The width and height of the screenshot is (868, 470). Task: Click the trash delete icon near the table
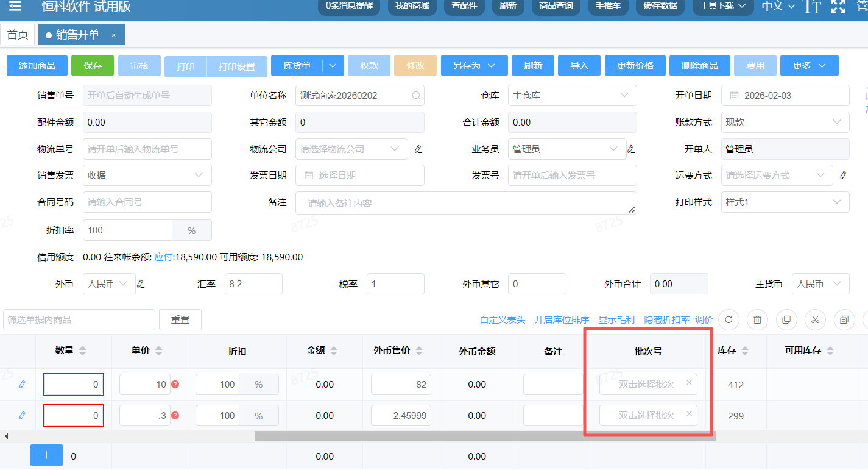click(757, 319)
